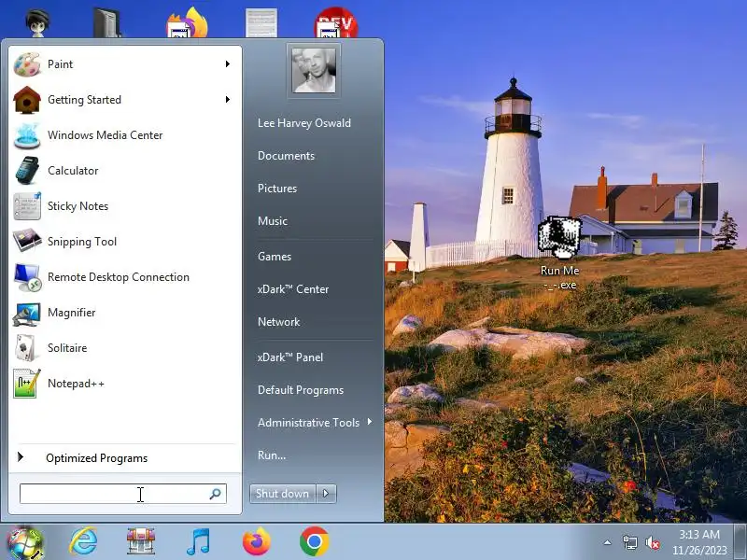The image size is (747, 560).
Task: Select the text document desktop icon
Action: pyautogui.click(x=261, y=22)
